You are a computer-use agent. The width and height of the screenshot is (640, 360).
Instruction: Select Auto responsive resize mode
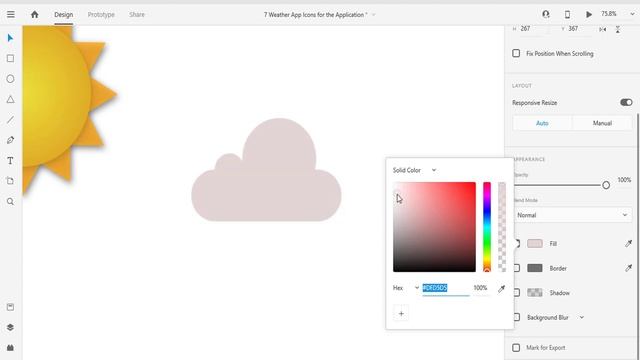tap(542, 123)
